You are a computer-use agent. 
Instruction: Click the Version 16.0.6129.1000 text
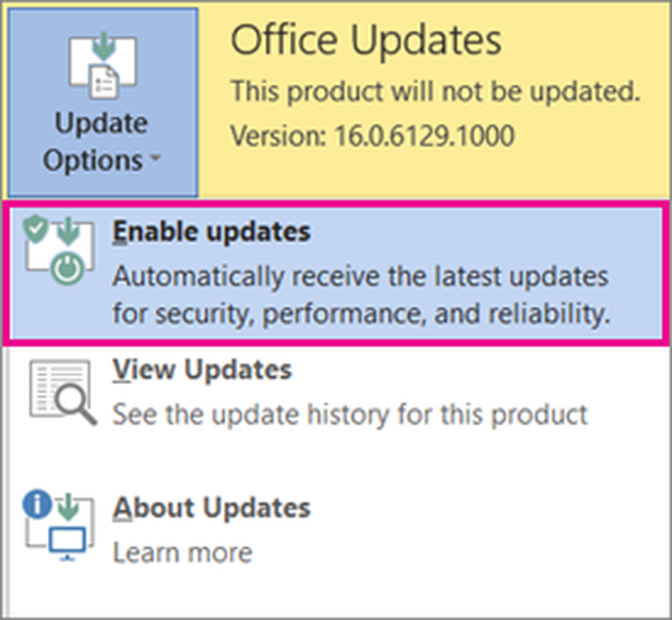point(372,136)
